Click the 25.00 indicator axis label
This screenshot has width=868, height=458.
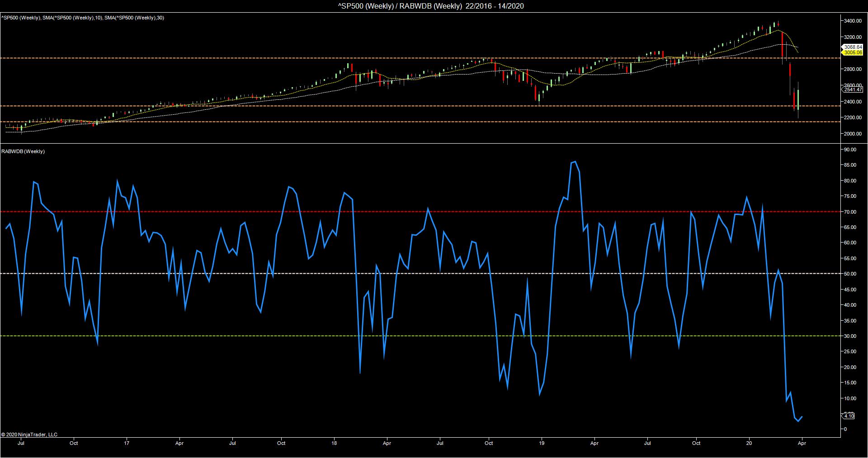point(850,351)
